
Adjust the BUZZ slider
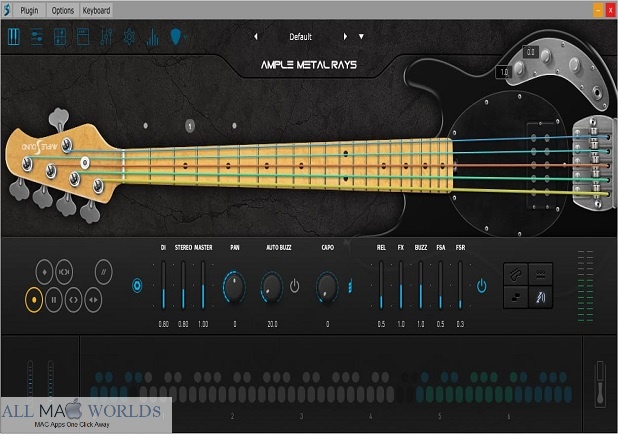point(421,285)
